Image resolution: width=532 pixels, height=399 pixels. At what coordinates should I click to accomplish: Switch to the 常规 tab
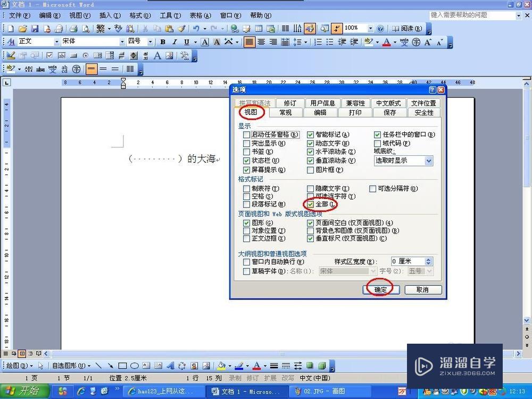tap(286, 113)
